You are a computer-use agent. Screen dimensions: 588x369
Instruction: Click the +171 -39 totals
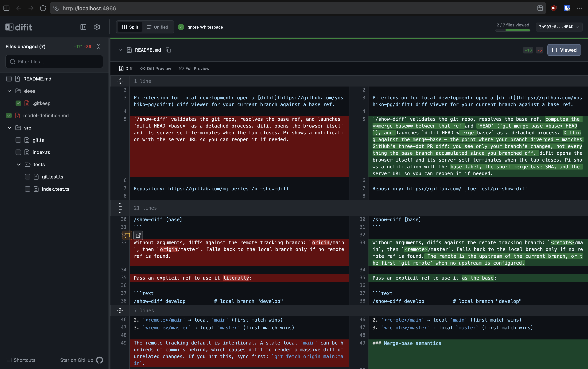[82, 46]
